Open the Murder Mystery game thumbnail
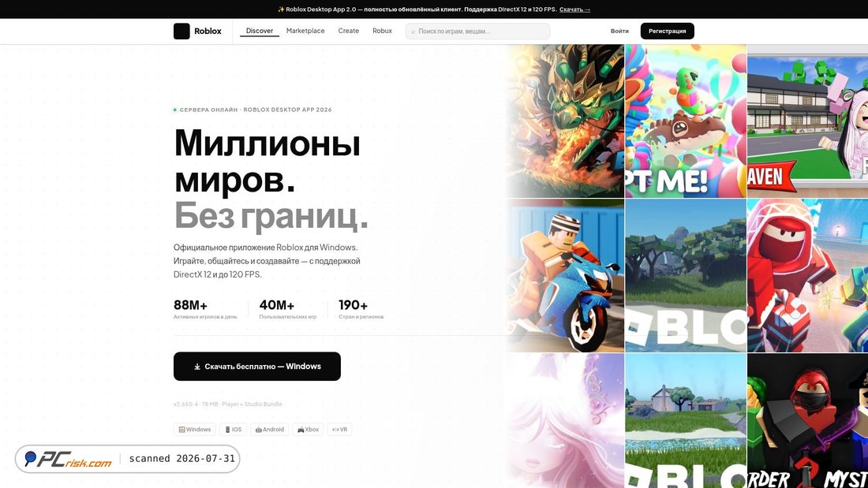Viewport: 868px width, 488px height. 808,420
